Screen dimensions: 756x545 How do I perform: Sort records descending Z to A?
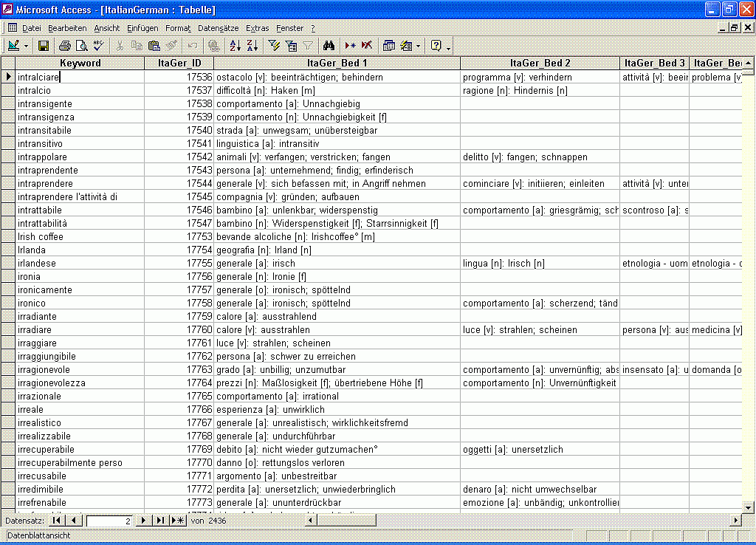[252, 46]
